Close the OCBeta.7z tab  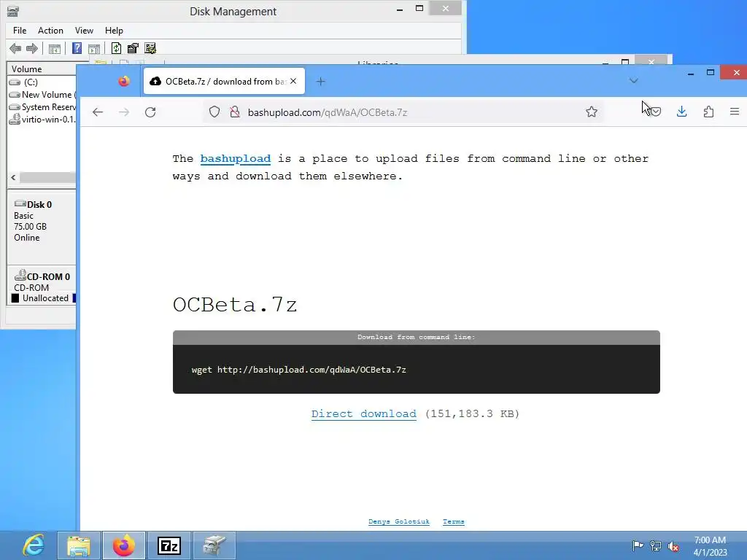tap(293, 82)
